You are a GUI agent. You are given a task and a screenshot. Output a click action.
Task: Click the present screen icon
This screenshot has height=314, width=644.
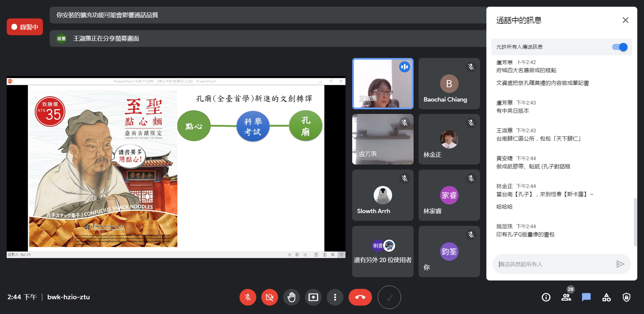point(313,297)
